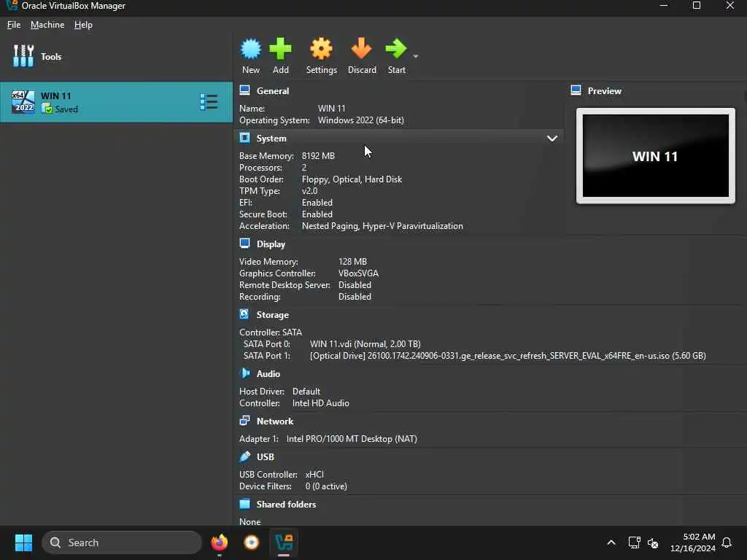Viewport: 747px width, 560px height.
Task: Open the Audio section header
Action: pos(268,374)
